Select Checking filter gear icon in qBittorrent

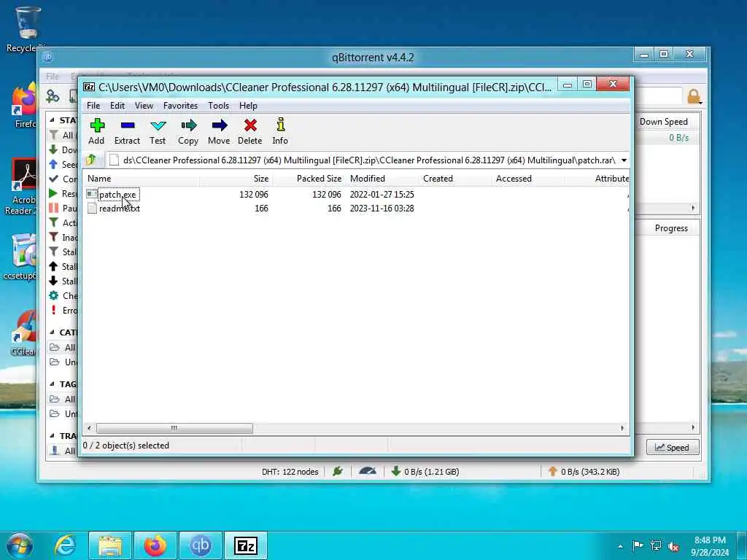click(x=54, y=296)
